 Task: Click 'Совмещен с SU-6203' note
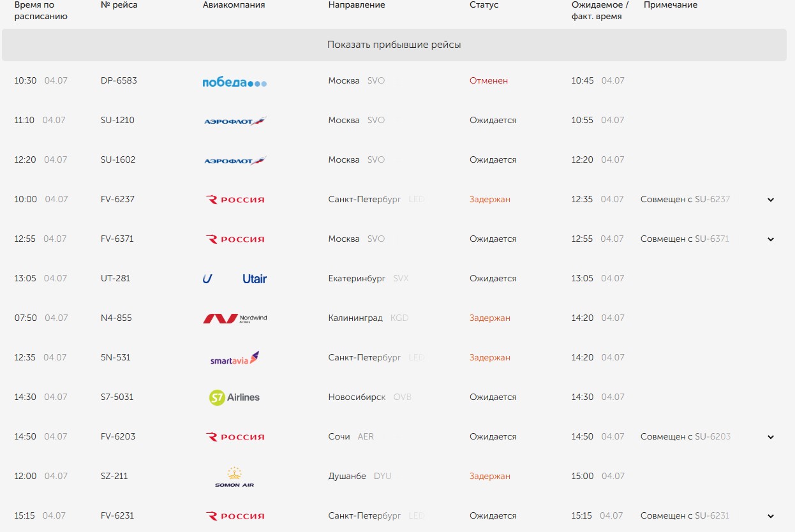685,436
